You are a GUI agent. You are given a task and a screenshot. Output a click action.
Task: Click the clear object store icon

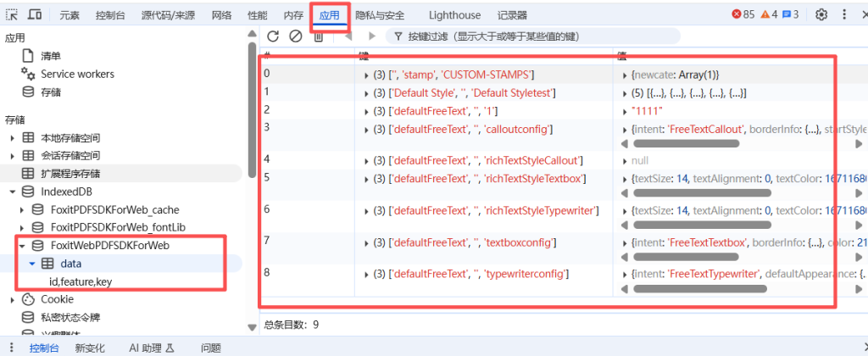point(295,36)
